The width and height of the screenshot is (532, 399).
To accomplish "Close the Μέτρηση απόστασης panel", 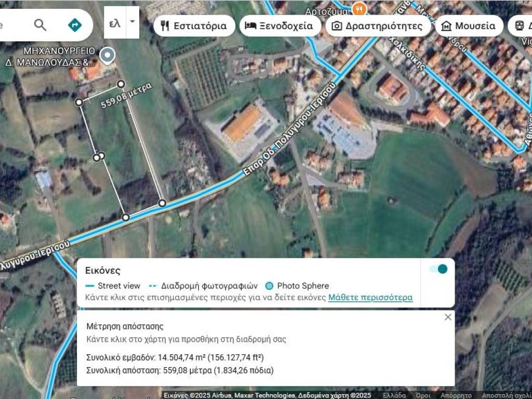I will (448, 317).
